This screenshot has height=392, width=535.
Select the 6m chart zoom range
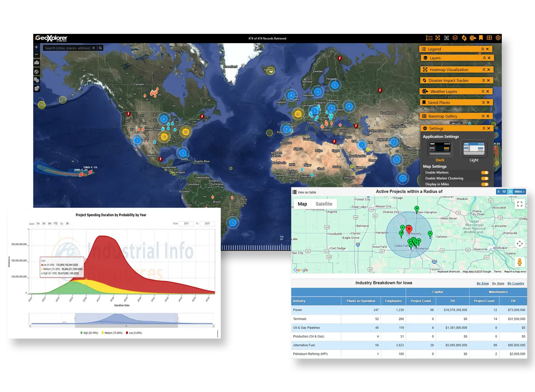(x=50, y=224)
